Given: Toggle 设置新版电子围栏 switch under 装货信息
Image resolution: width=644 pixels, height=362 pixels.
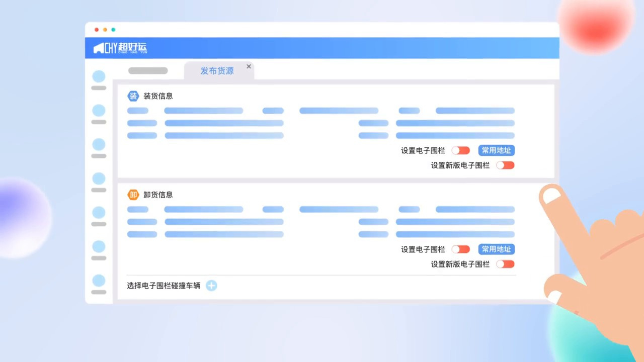Looking at the screenshot, I should [x=505, y=165].
